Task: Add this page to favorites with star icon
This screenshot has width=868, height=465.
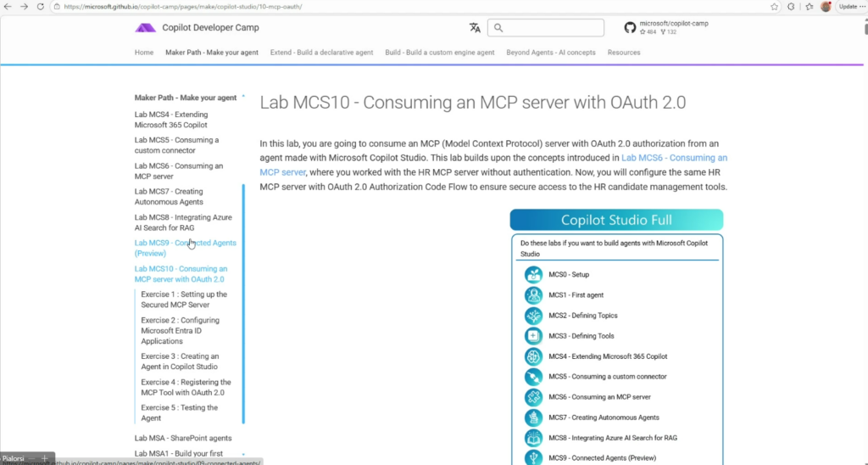Action: 774,7
